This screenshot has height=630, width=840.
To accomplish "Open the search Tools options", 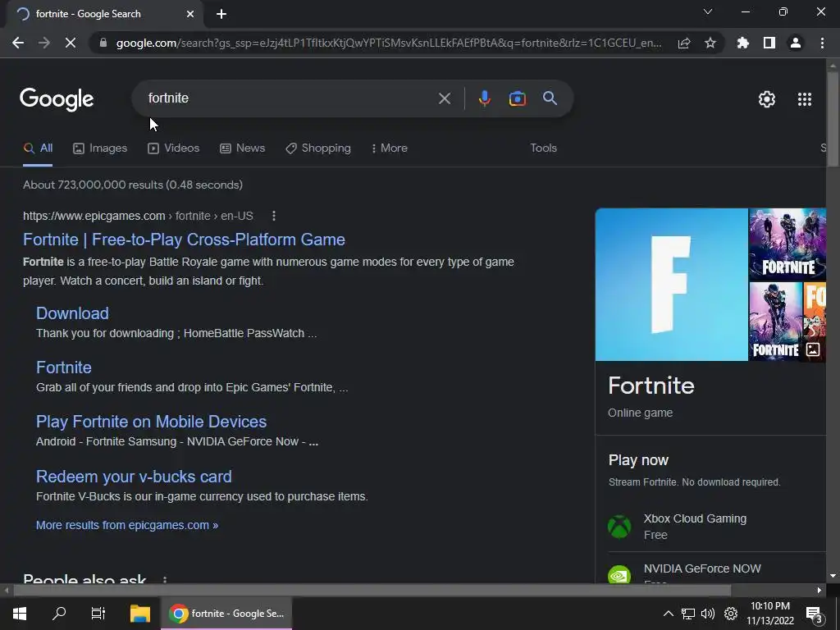I will (x=543, y=148).
